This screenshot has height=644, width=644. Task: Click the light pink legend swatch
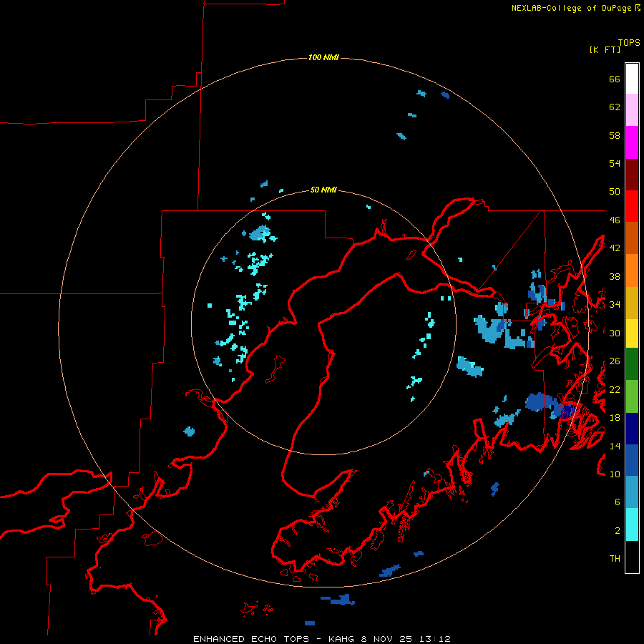tap(632, 109)
